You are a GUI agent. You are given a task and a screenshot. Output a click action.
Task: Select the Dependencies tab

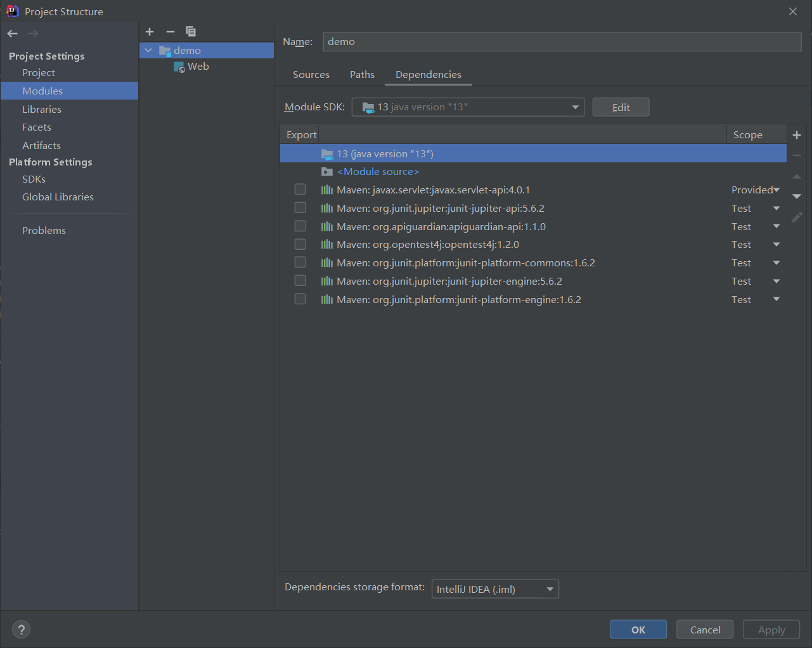429,75
